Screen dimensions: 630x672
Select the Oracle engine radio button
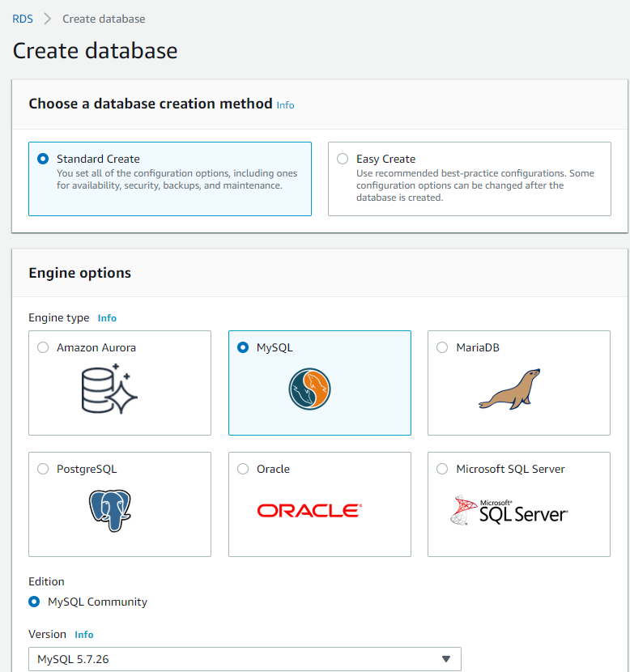tap(243, 468)
